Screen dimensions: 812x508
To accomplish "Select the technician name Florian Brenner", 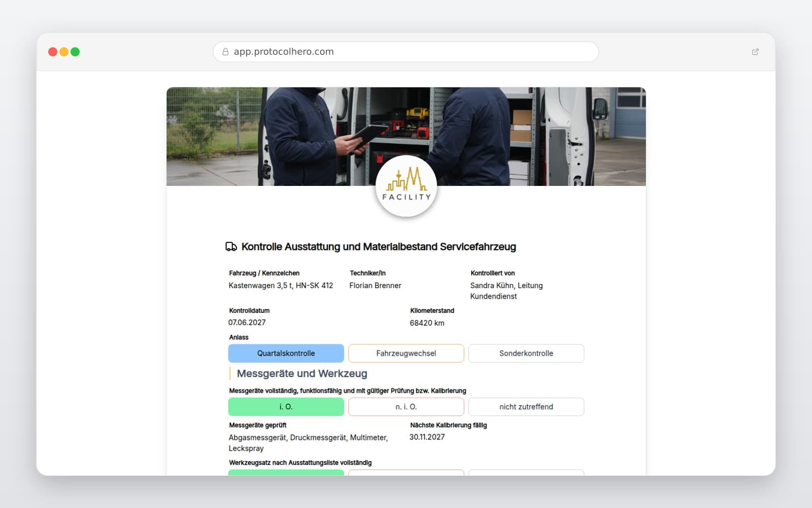I will pos(376,285).
